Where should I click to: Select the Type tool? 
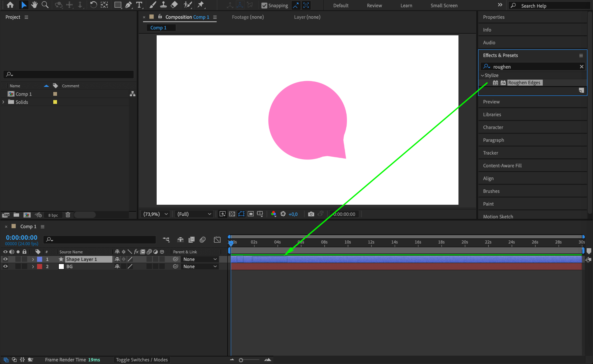(x=139, y=5)
